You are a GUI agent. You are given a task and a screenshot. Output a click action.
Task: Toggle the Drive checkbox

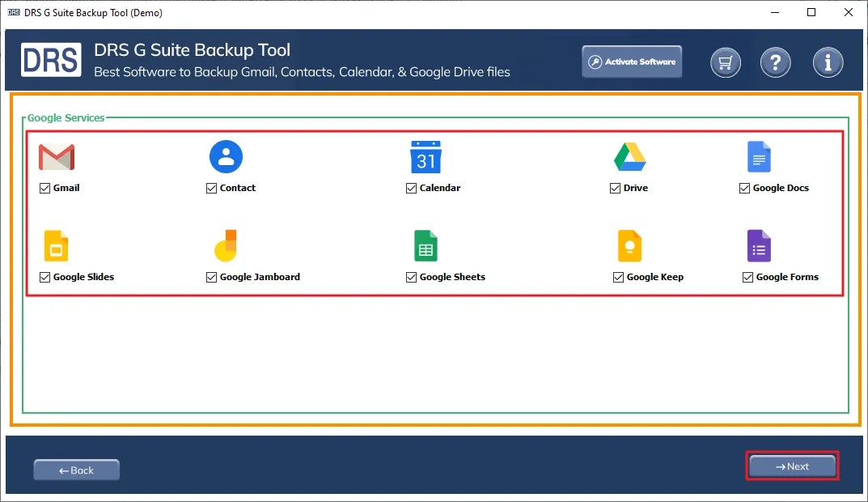click(x=615, y=189)
